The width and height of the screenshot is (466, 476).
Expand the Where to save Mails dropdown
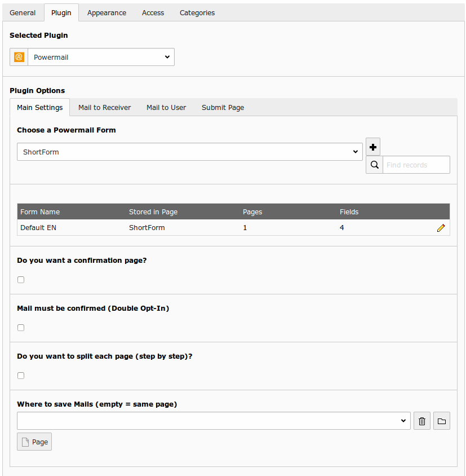pos(213,420)
